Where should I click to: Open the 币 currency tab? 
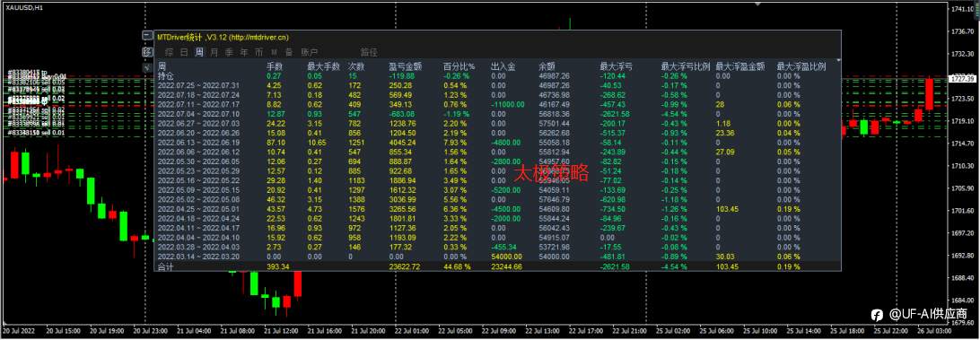point(258,52)
